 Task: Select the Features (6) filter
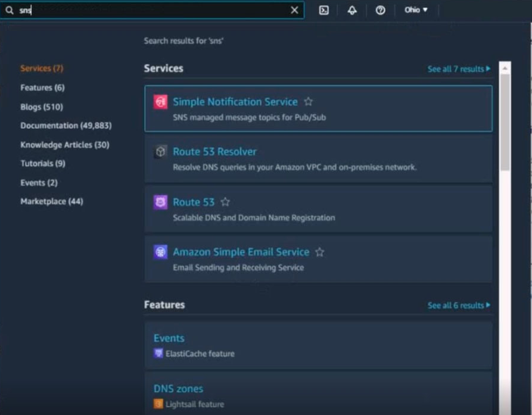tap(42, 88)
